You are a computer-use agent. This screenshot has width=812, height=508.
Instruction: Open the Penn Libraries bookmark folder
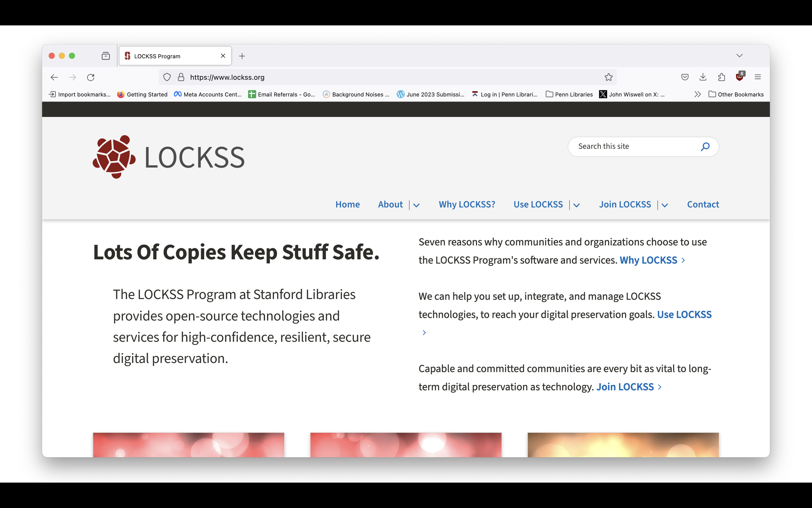(569, 95)
